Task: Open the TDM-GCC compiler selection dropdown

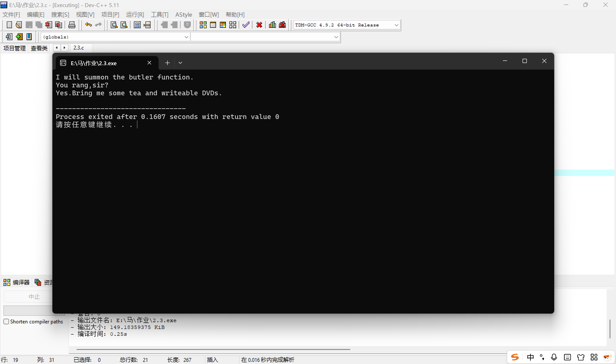Action: tap(396, 25)
